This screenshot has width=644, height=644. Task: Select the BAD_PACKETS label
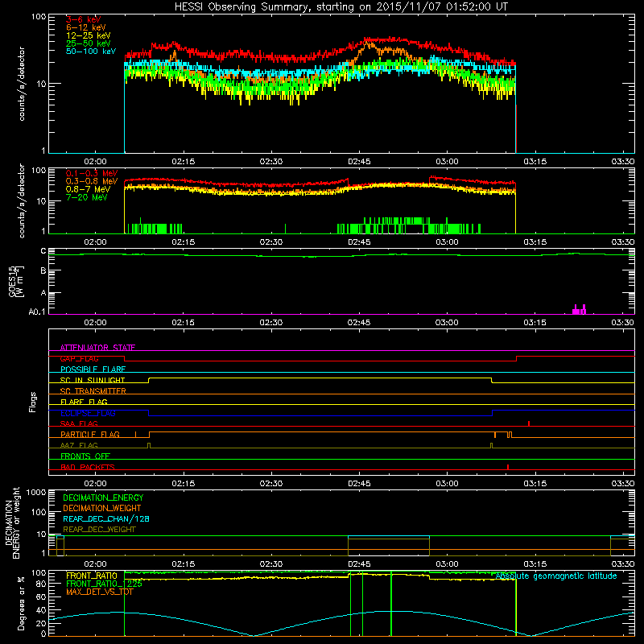pos(88,467)
